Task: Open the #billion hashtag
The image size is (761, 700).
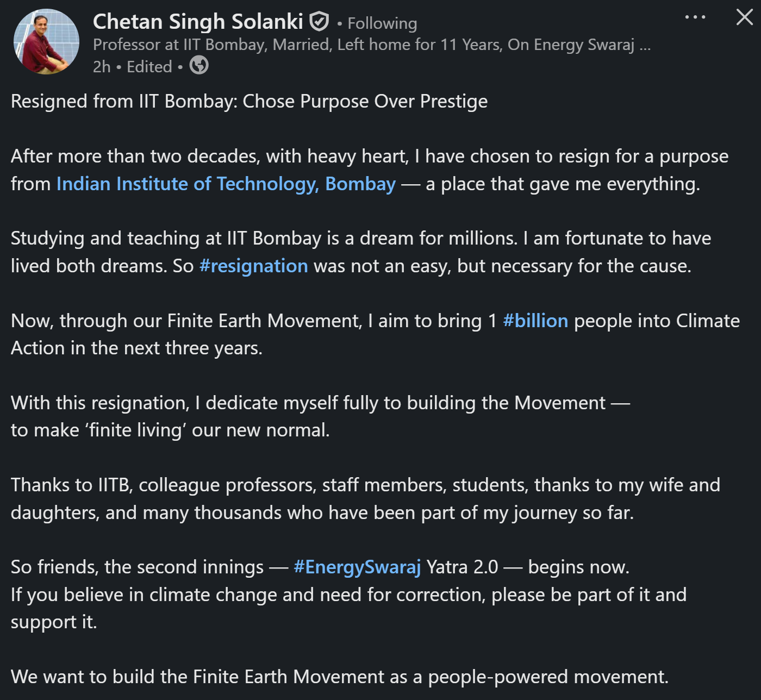Action: [x=535, y=321]
